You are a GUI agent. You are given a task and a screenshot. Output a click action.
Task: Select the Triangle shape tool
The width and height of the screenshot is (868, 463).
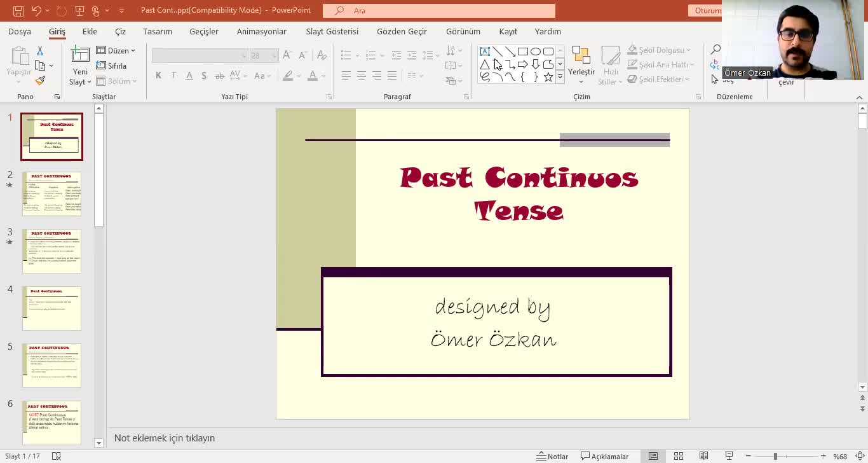(x=485, y=64)
